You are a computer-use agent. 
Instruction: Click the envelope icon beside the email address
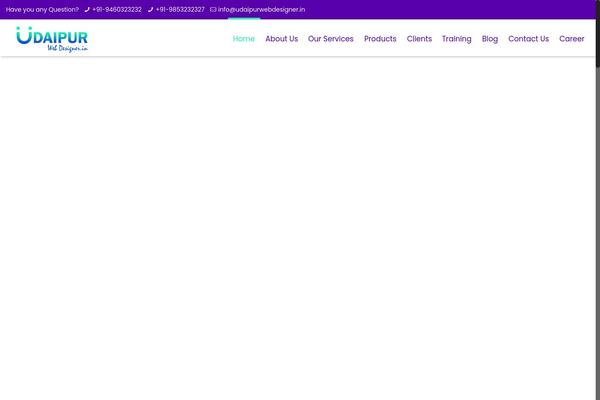pos(213,10)
